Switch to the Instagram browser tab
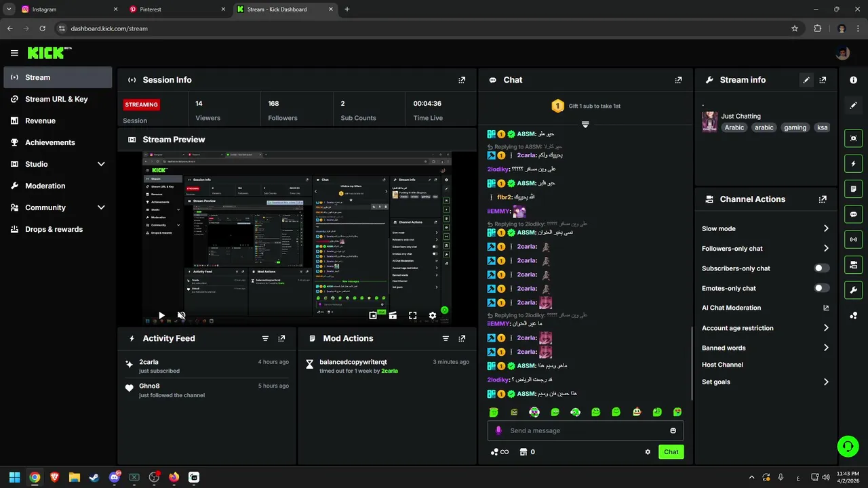This screenshot has height=488, width=868. (68, 9)
